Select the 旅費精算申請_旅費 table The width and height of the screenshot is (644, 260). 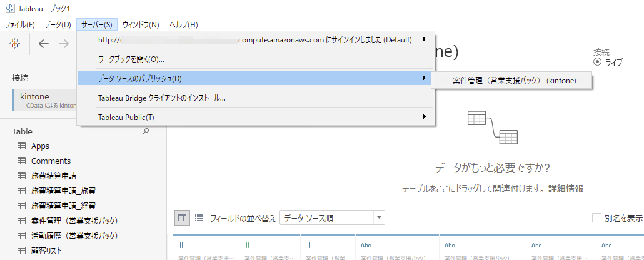(x=64, y=191)
